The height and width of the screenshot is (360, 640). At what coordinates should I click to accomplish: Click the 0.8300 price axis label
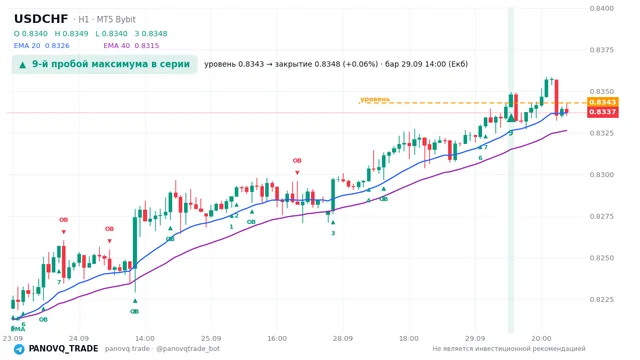click(x=602, y=175)
